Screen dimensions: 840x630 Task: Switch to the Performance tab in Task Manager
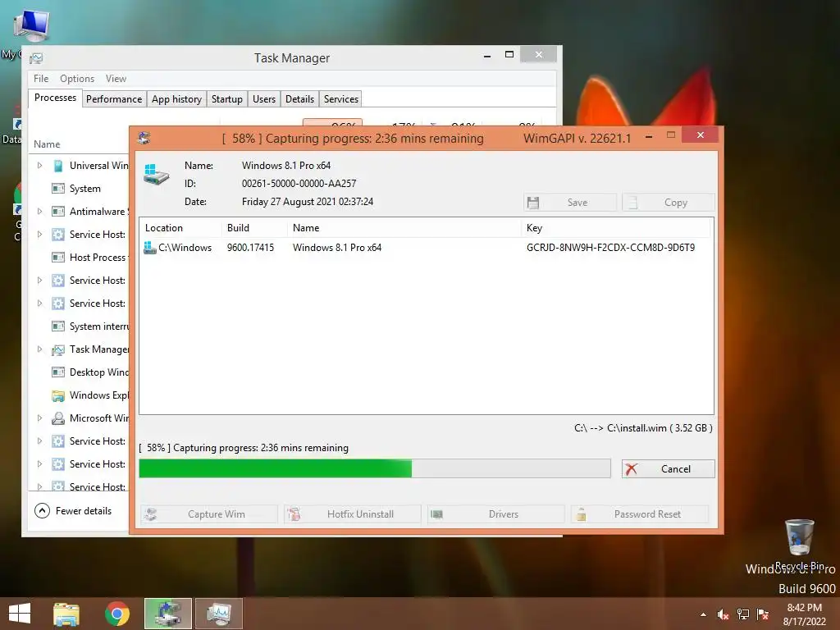[114, 99]
